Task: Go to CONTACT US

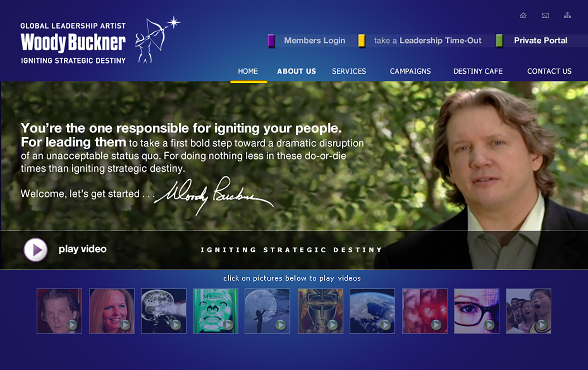Action: 549,71
